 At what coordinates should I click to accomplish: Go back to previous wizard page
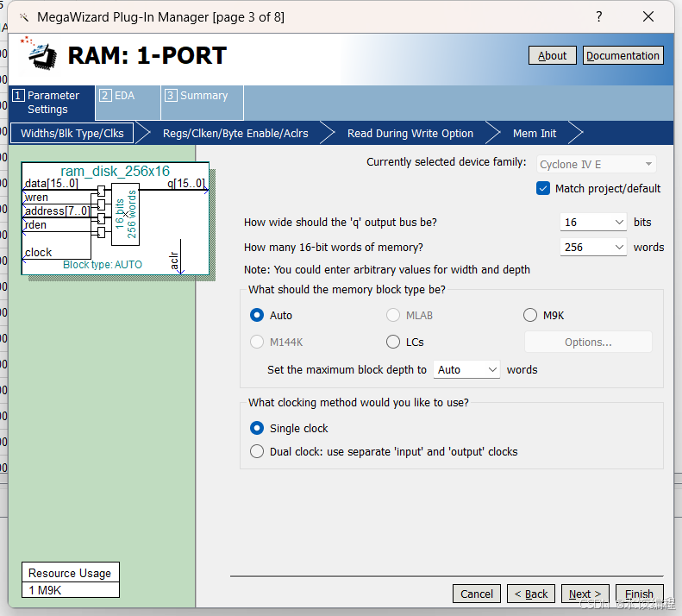(530, 594)
